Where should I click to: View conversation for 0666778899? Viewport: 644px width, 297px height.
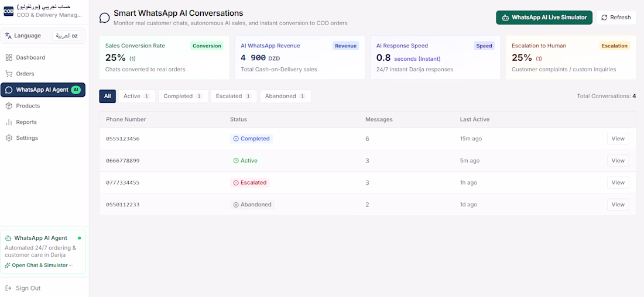click(618, 160)
